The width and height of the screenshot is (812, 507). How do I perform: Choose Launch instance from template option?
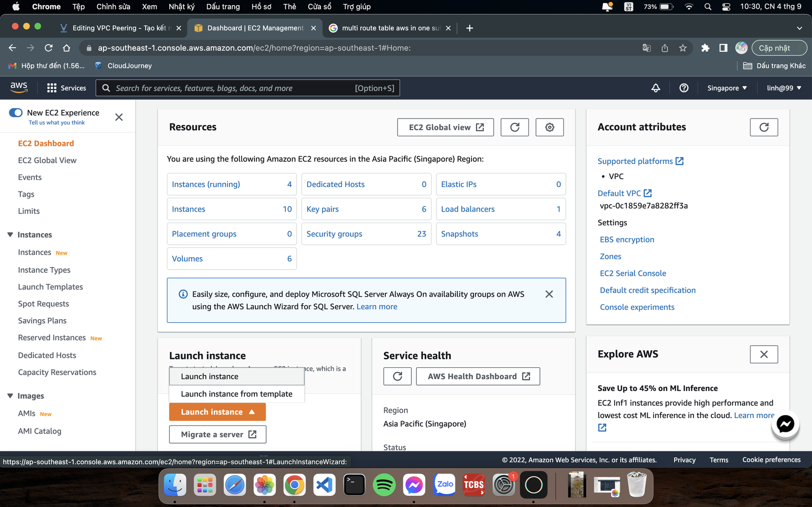[237, 394]
